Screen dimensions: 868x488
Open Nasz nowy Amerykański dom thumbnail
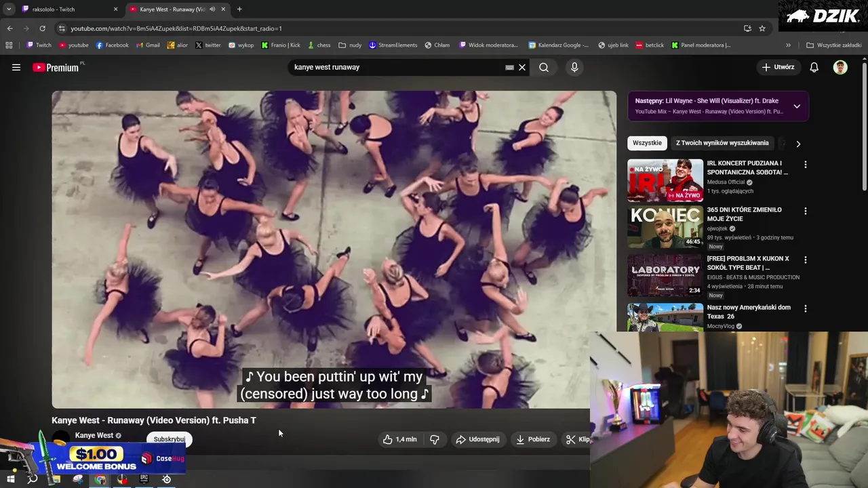coord(665,317)
